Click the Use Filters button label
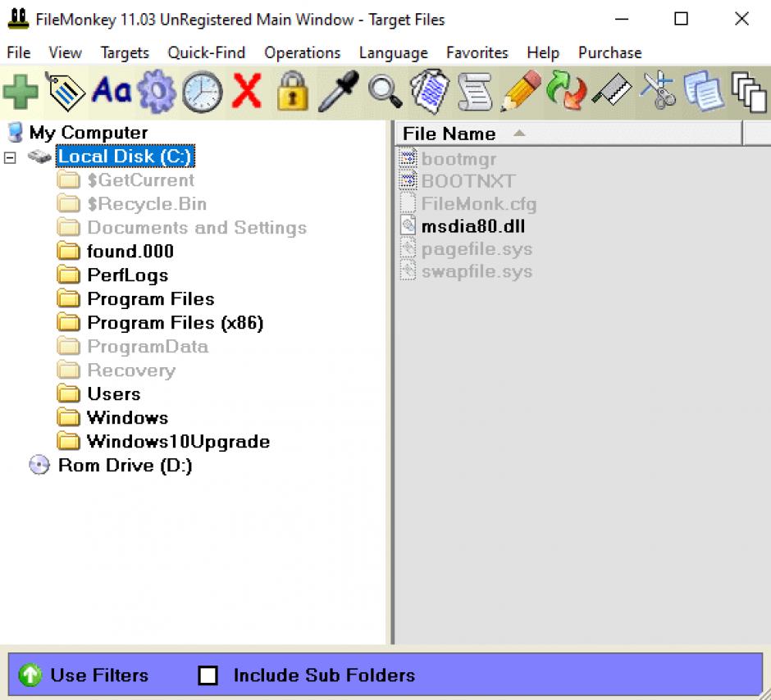The height and width of the screenshot is (700, 771). click(99, 675)
